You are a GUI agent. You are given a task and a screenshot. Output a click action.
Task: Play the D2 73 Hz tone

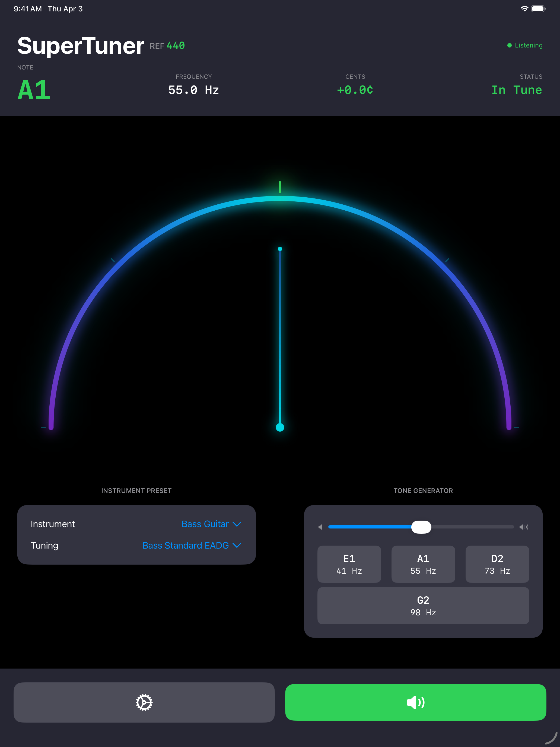tap(497, 564)
